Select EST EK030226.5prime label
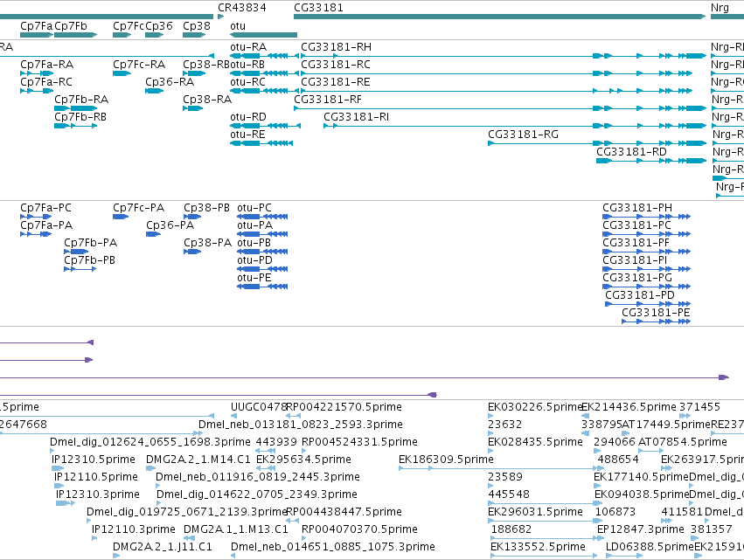Screen dimensions: 744x560 coord(535,407)
